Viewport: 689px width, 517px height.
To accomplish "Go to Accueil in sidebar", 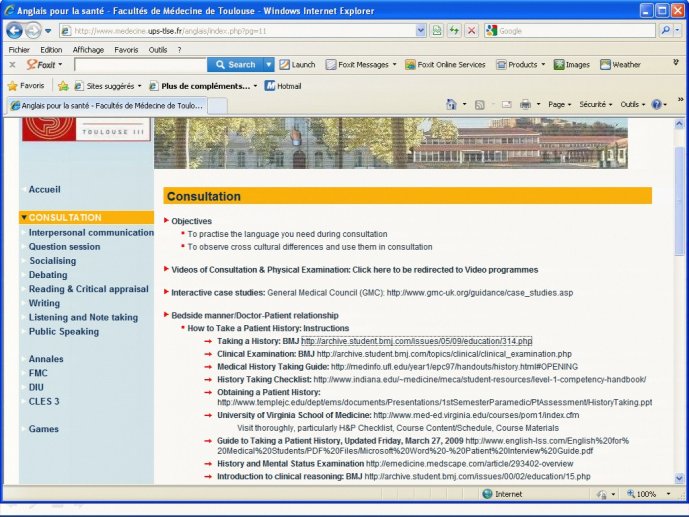I will [x=44, y=189].
